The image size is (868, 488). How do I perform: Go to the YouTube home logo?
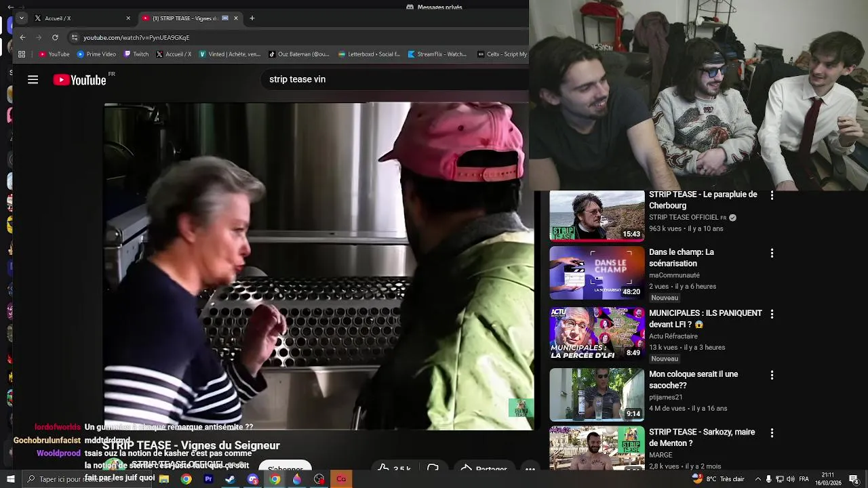click(x=79, y=80)
